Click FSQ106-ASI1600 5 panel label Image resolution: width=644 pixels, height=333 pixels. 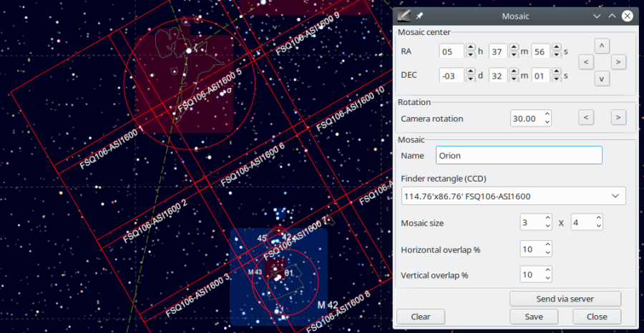pyautogui.click(x=210, y=91)
